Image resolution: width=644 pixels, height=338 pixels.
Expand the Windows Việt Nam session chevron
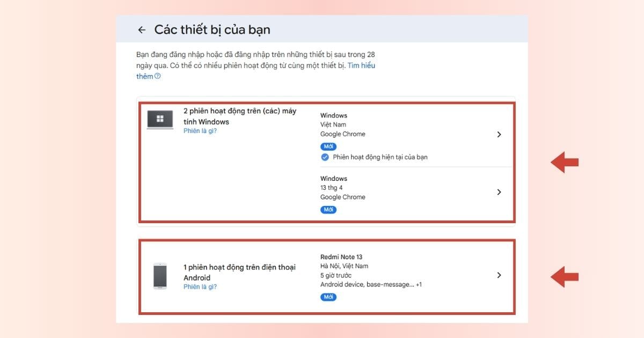[x=499, y=135]
